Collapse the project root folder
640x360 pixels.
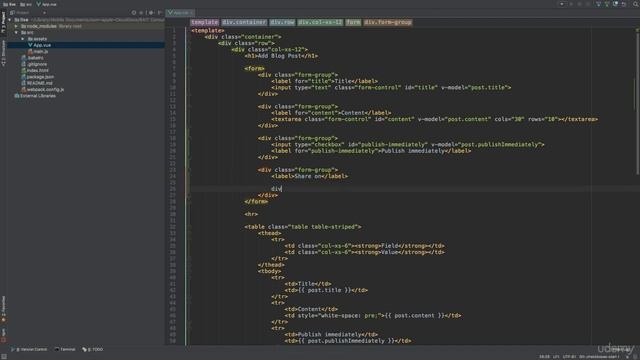[10, 20]
